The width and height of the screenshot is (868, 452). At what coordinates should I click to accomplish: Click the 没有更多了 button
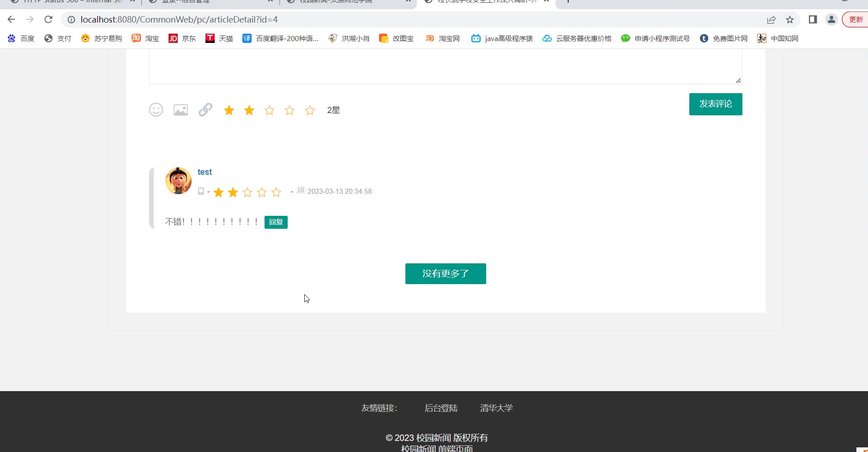click(446, 274)
